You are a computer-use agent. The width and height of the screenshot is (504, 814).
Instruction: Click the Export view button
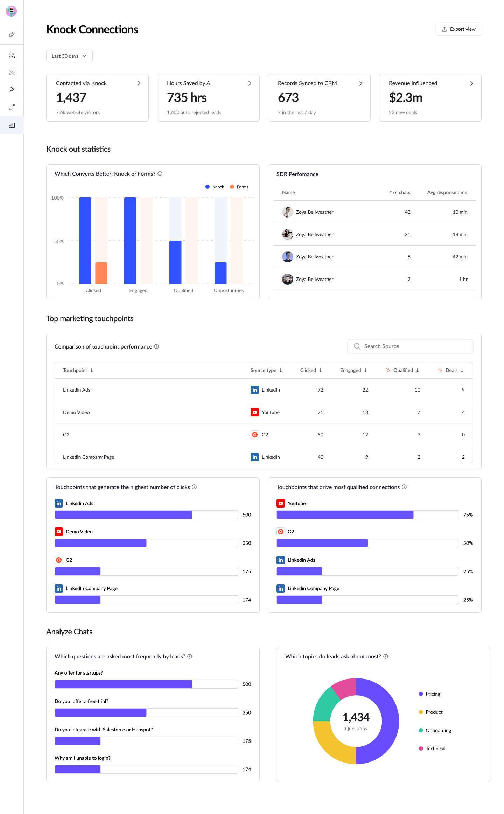point(458,29)
